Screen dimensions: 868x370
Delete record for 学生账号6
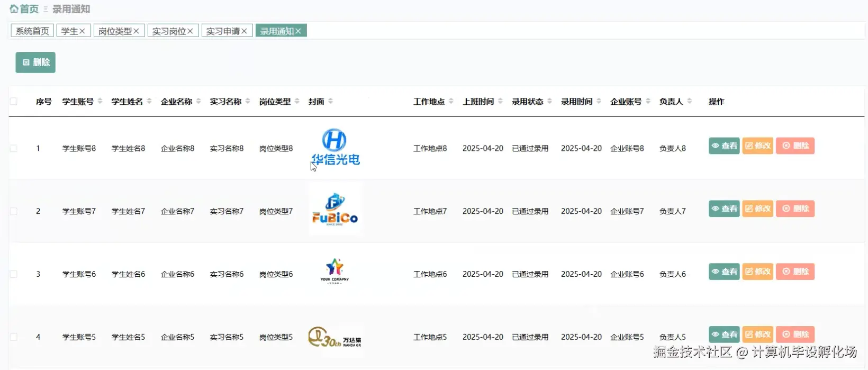pyautogui.click(x=795, y=272)
